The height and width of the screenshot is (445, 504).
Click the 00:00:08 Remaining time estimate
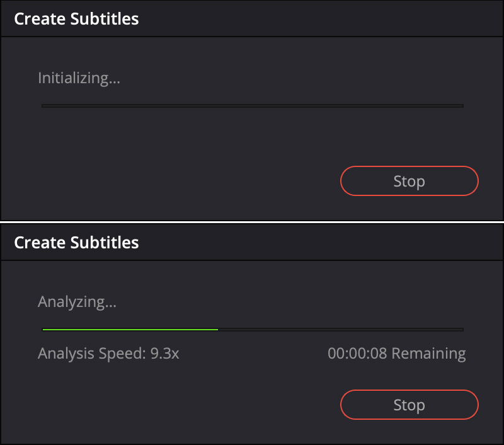pyautogui.click(x=397, y=354)
